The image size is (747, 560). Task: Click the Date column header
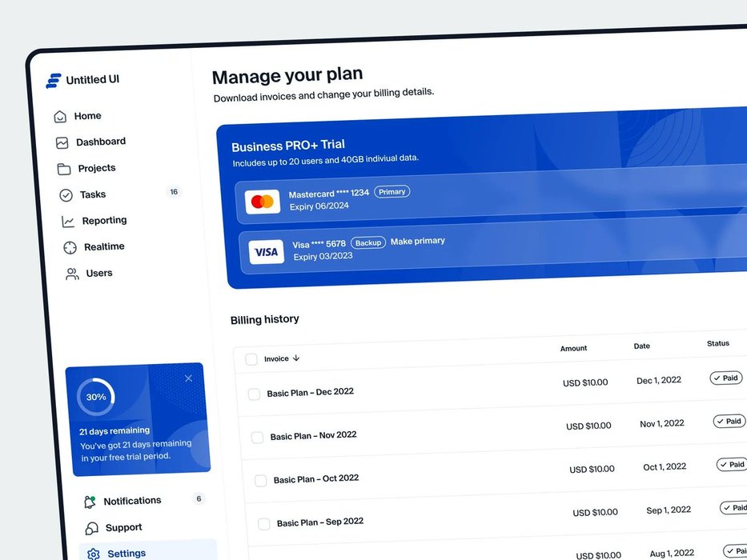point(641,346)
